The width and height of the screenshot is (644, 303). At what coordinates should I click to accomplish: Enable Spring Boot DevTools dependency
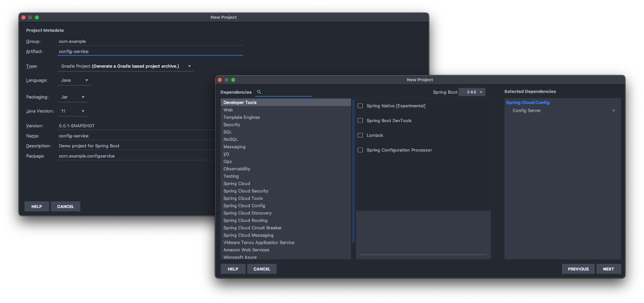(x=360, y=120)
